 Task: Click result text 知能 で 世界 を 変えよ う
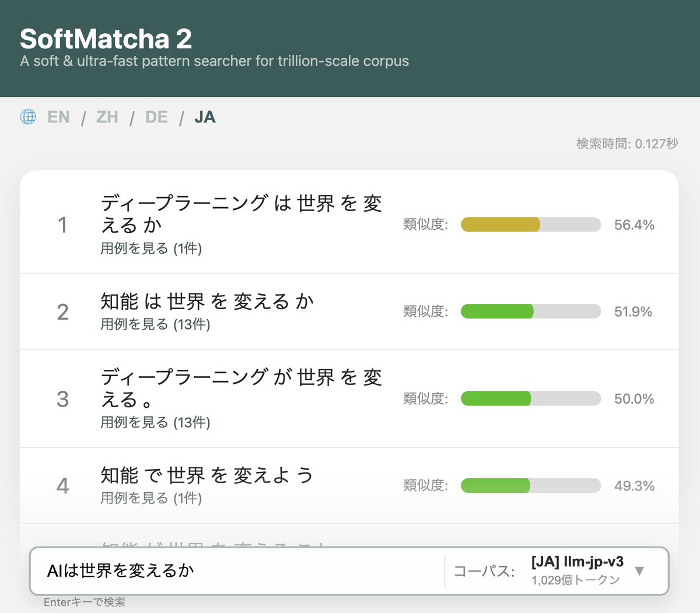coord(207,475)
